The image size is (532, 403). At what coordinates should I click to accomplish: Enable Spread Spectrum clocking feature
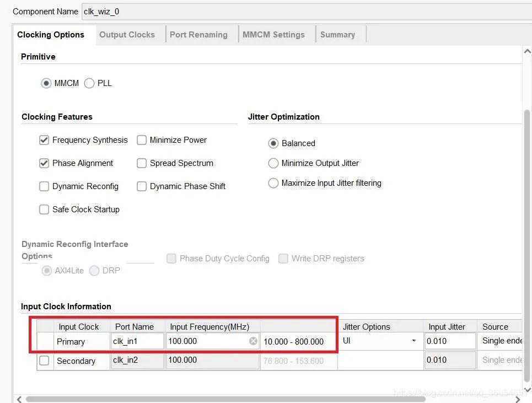[142, 163]
